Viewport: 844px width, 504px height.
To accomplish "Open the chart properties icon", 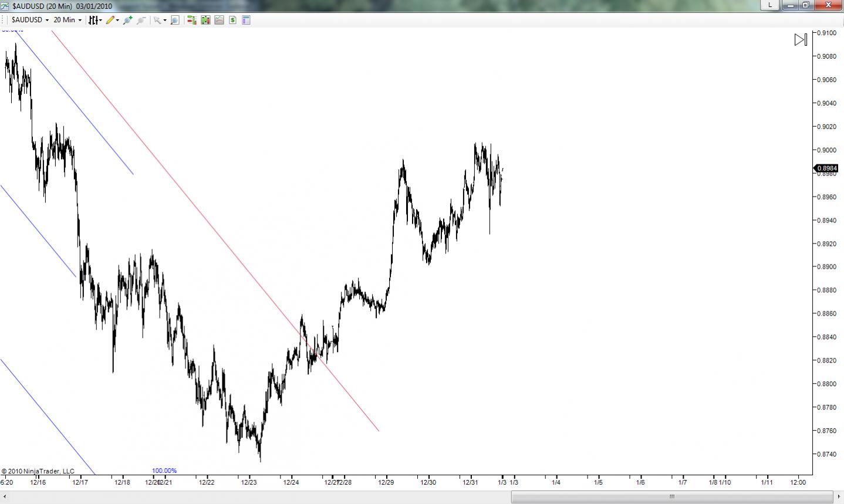I will pos(246,20).
